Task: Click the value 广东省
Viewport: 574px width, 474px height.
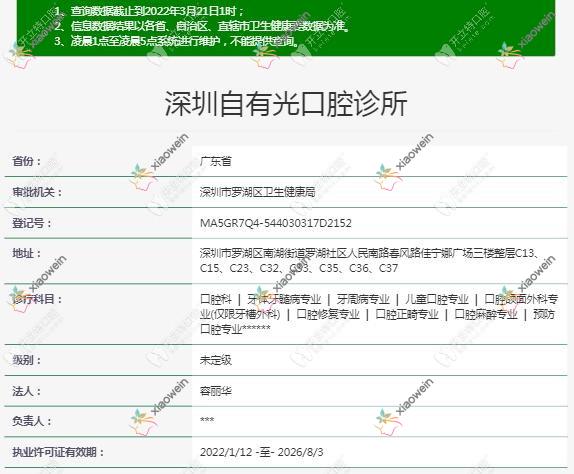Action: tap(216, 161)
